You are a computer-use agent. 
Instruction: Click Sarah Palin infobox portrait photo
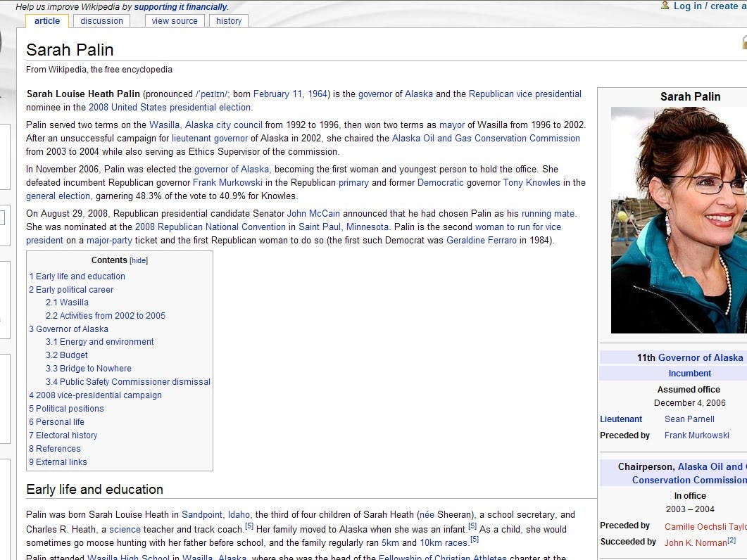[679, 220]
